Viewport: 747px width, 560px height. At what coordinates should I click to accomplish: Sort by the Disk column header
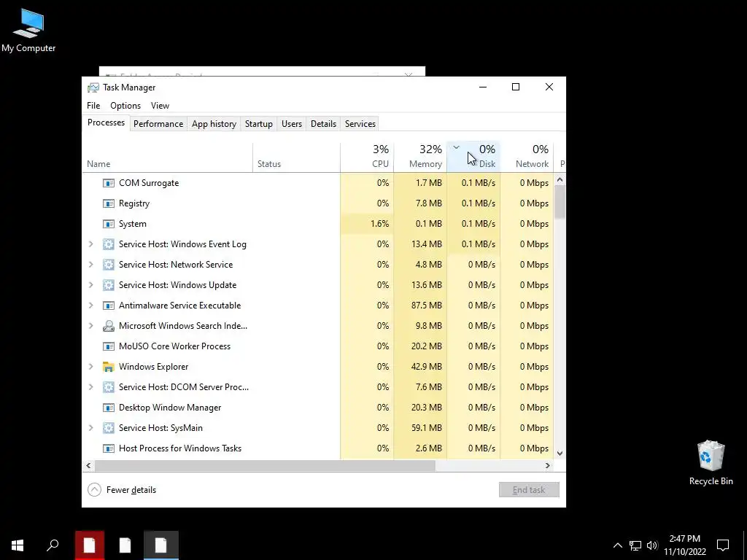coord(473,157)
